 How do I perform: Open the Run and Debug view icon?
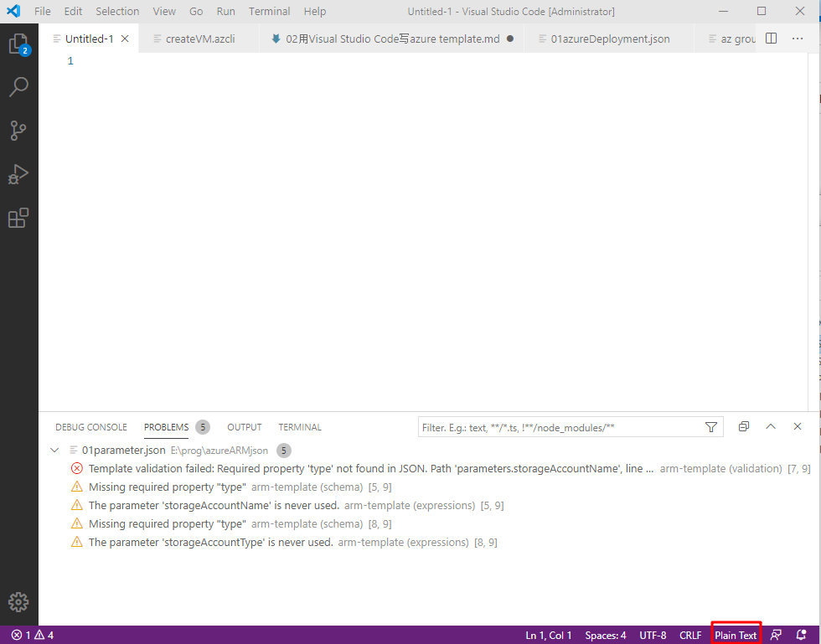pos(18,174)
